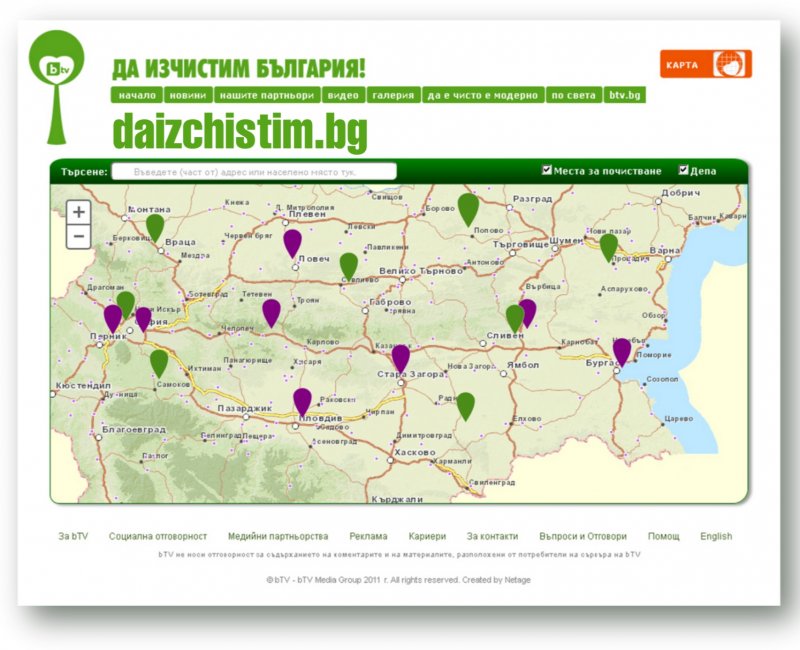The height and width of the screenshot is (650, 800).
Task: Select green marker near Раднево
Action: (465, 406)
